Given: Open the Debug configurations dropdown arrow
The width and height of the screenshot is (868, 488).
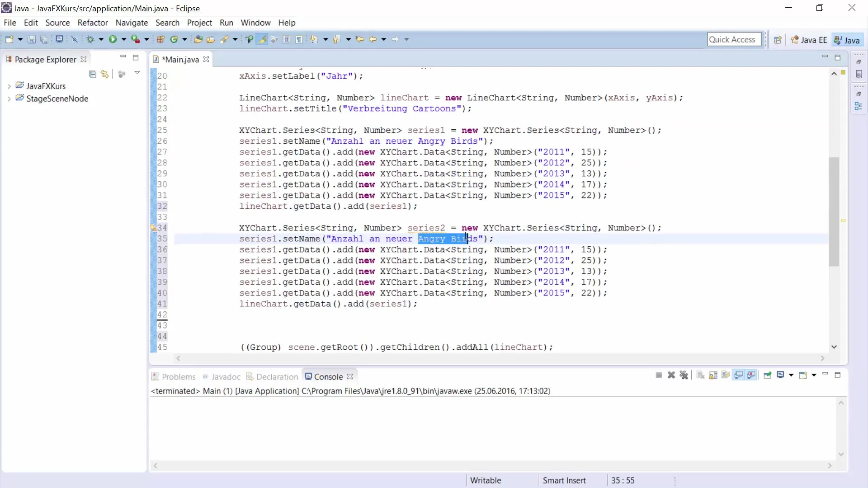Looking at the screenshot, I should [101, 40].
